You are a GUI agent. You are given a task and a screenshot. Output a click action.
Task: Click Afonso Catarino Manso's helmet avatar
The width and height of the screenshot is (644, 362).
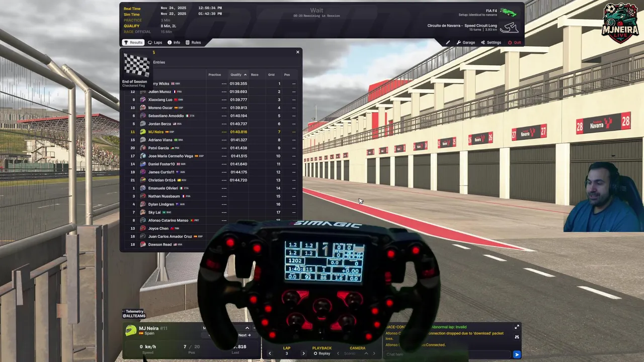pos(143,220)
